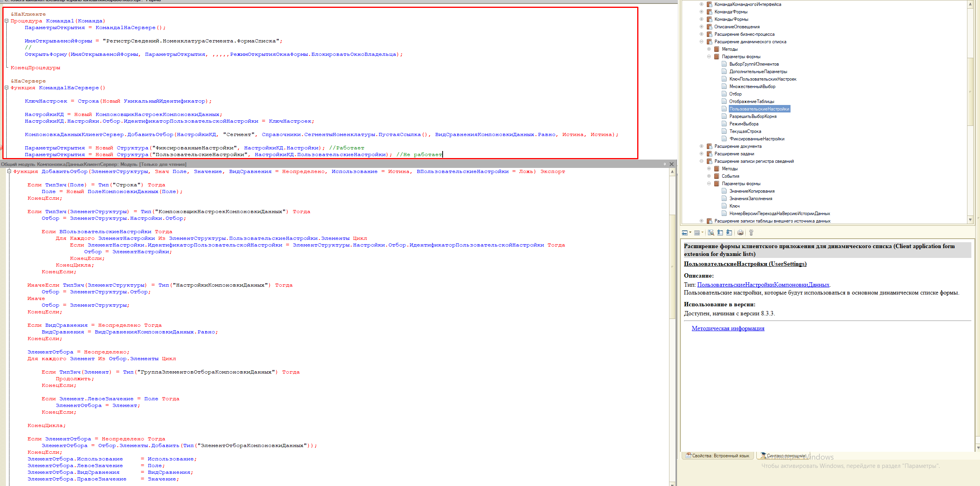Click previous page up-arrow icon in syntax helper
Viewport: 980px width, 486px height.
coord(720,233)
